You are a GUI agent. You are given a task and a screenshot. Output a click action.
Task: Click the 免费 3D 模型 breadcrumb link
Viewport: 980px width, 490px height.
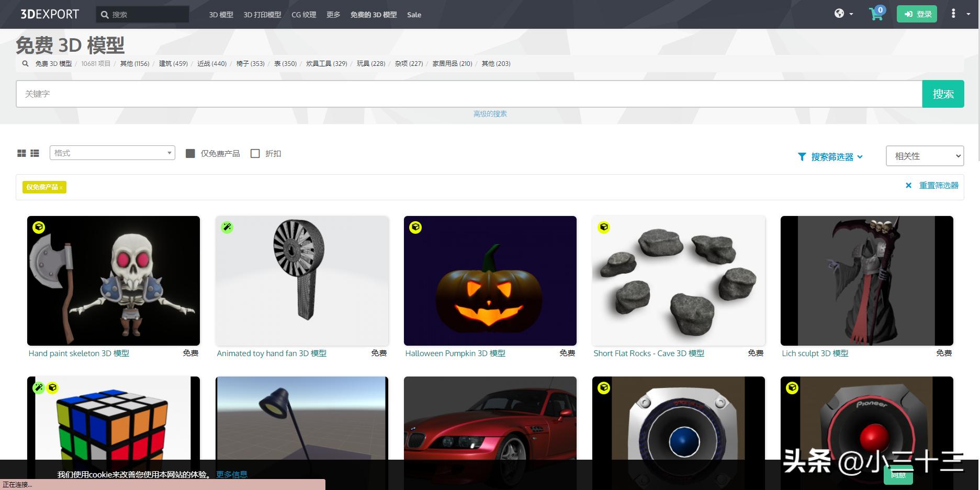point(53,63)
